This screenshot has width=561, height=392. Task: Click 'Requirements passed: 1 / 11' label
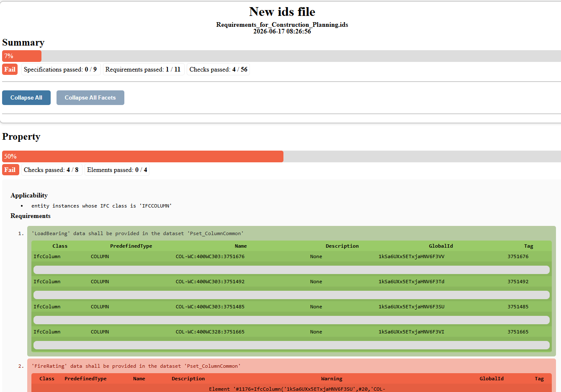143,69
